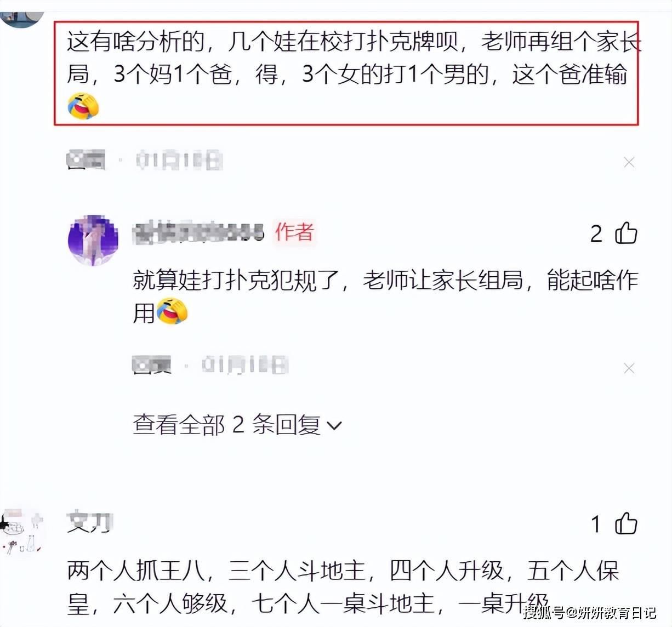
Task: Click 回复 under the first comment
Action: click(86, 160)
